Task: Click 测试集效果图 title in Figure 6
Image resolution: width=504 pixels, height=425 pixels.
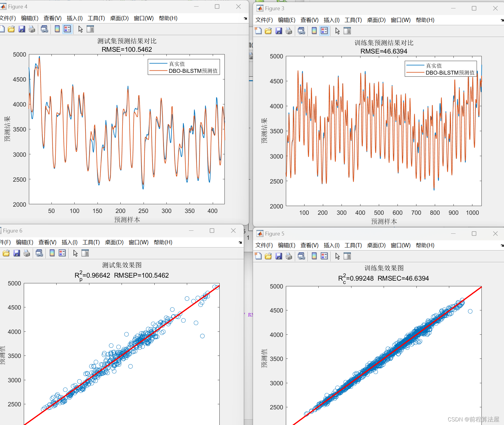Action: tap(122, 265)
